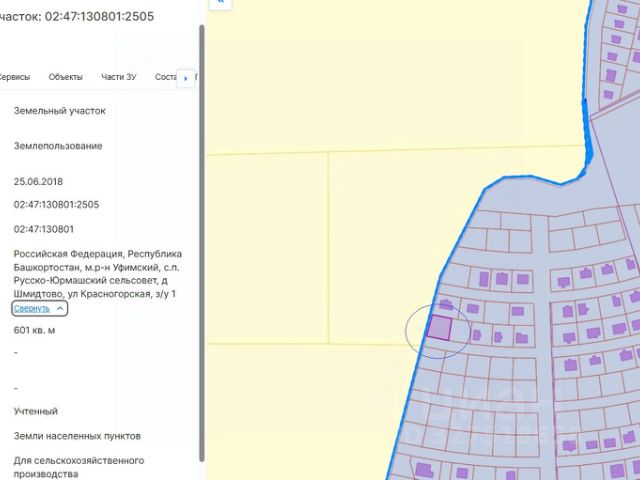Collapse the side panel with double chevron
This screenshot has width=640, height=480.
coord(220,2)
